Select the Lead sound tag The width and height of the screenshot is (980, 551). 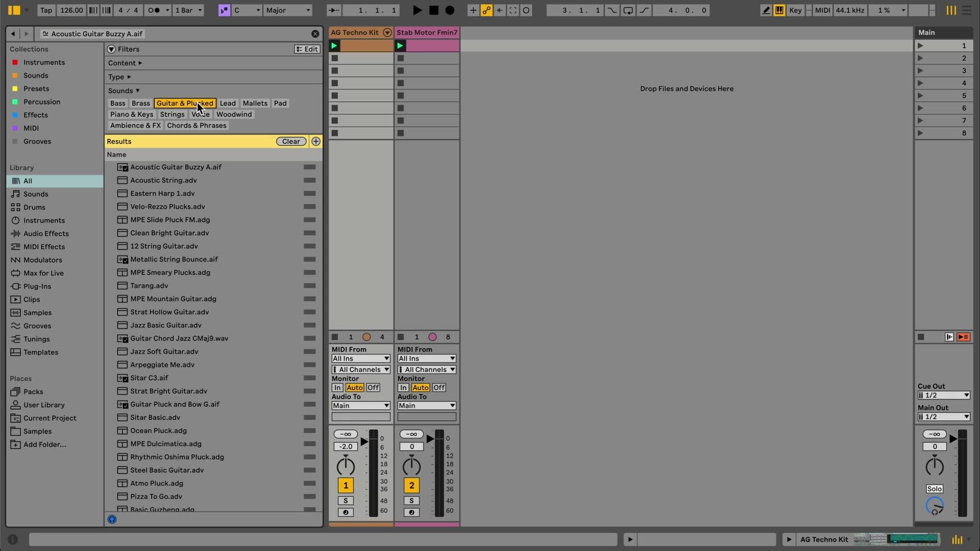pos(228,103)
